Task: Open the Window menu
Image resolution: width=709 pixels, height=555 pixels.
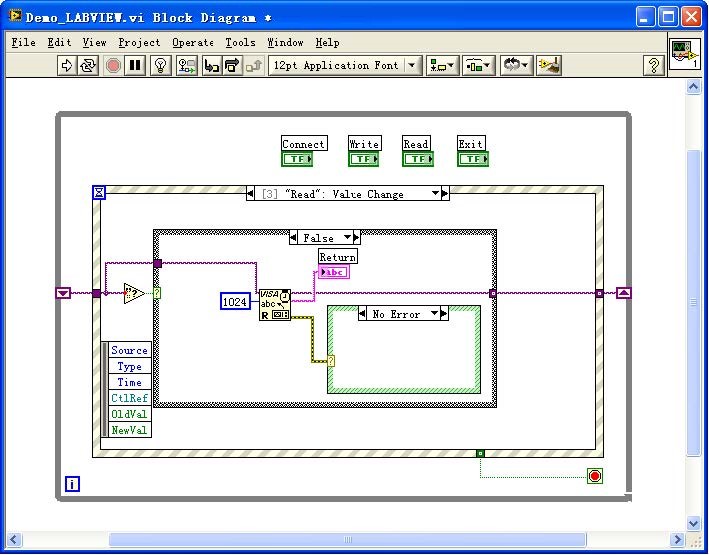Action: click(x=285, y=43)
